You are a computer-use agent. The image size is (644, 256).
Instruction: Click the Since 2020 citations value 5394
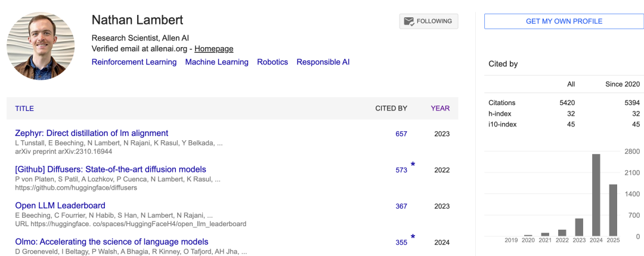point(632,103)
